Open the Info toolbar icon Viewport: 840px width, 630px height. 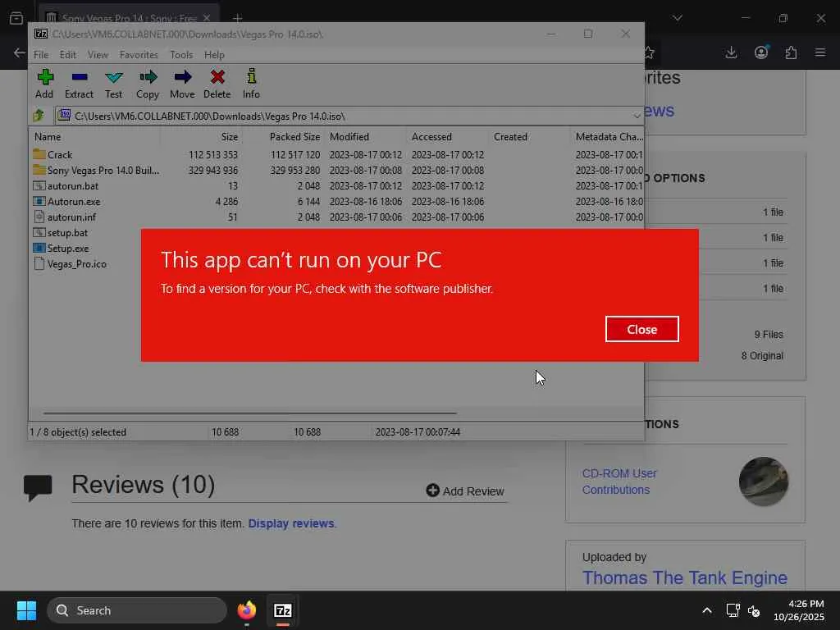coord(251,84)
